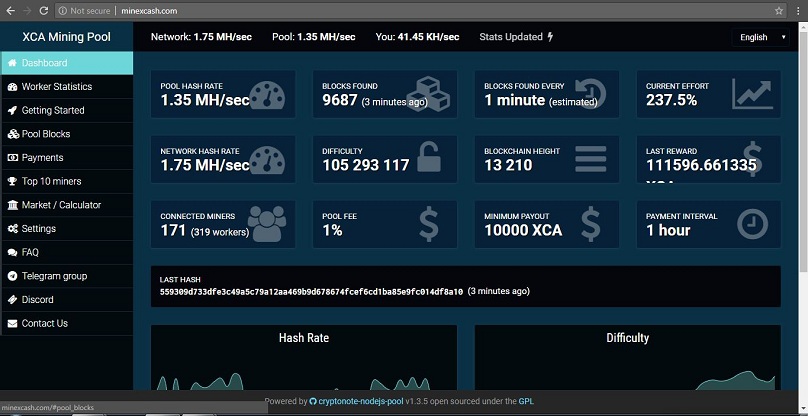Click the Pool Fee dollar icon
Screen dimensions: 808x416
[x=429, y=224]
